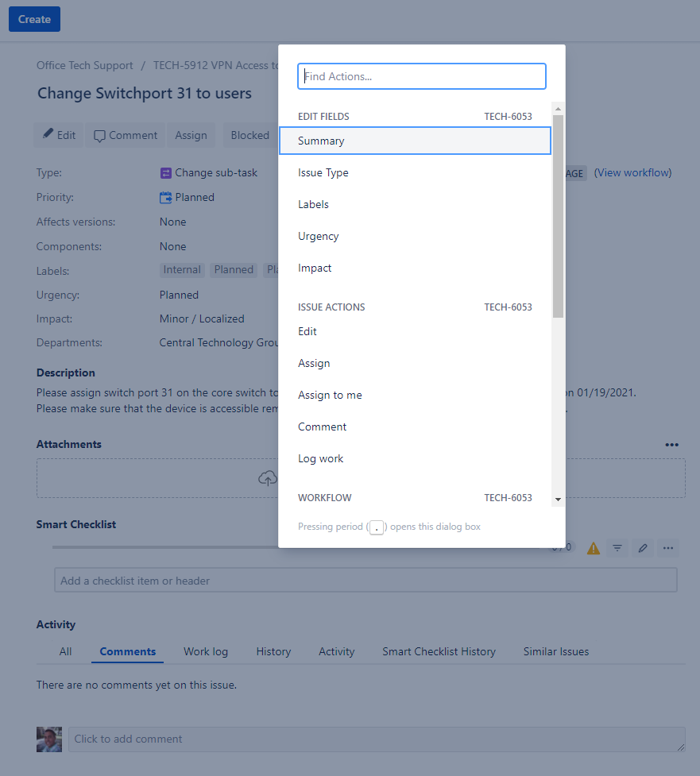Select Impact in the Edit Fields list

click(415, 268)
